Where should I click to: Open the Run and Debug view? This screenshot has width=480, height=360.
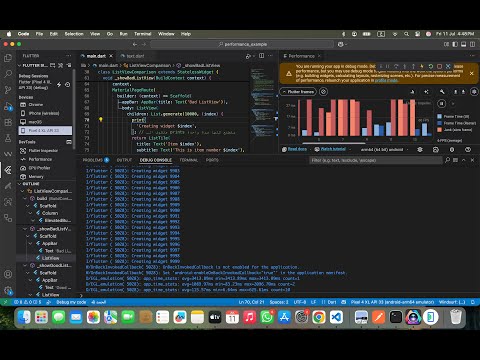coord(8,106)
